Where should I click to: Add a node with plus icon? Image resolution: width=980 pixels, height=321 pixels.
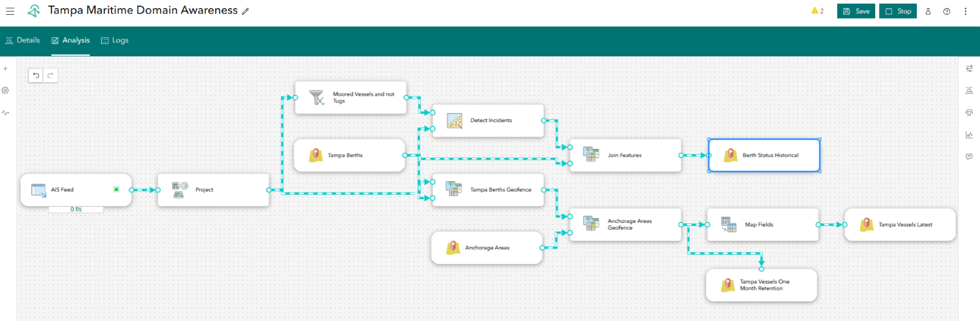(6, 69)
